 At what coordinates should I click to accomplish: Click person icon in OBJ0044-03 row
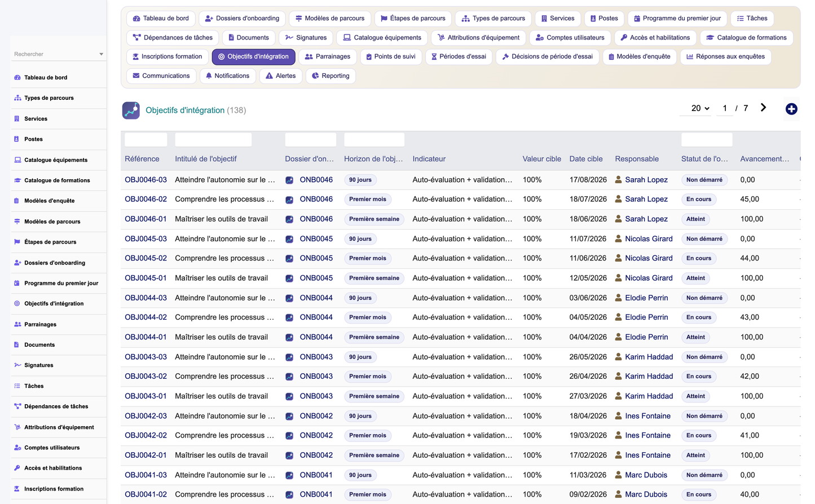click(x=619, y=298)
